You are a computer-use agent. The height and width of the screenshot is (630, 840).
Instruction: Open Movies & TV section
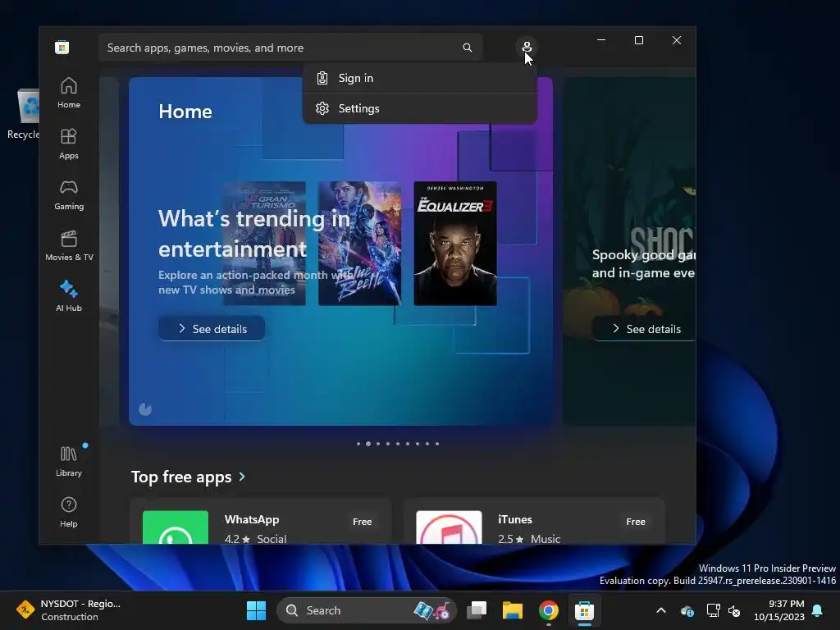click(69, 245)
